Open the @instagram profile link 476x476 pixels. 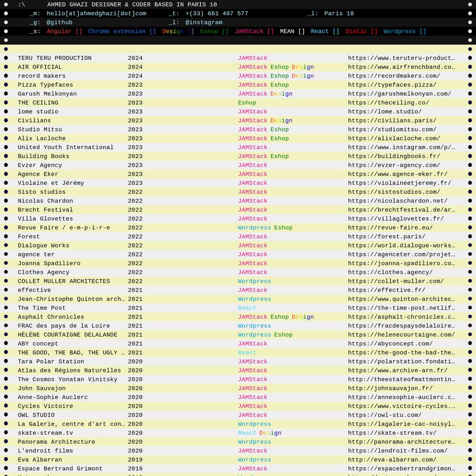204,22
